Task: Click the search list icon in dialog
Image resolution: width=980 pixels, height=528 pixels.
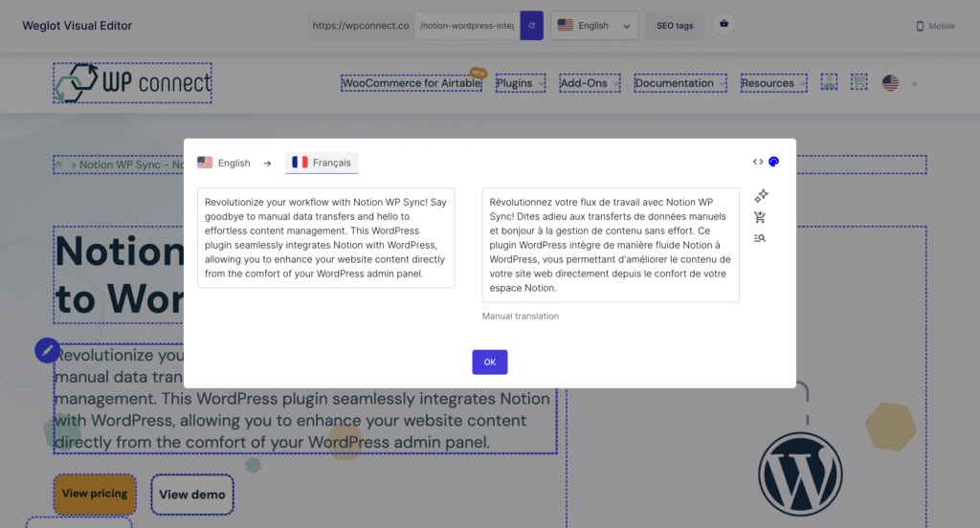Action: coord(760,238)
